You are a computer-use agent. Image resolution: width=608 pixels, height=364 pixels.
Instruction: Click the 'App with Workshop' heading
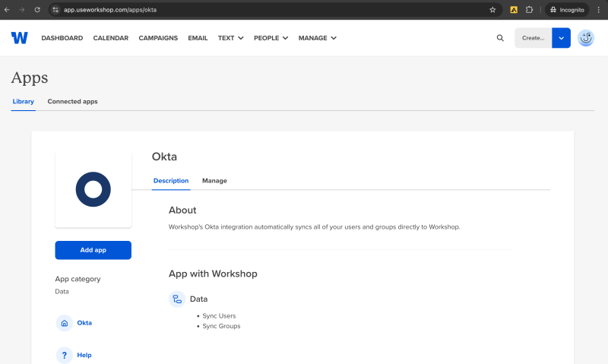213,274
